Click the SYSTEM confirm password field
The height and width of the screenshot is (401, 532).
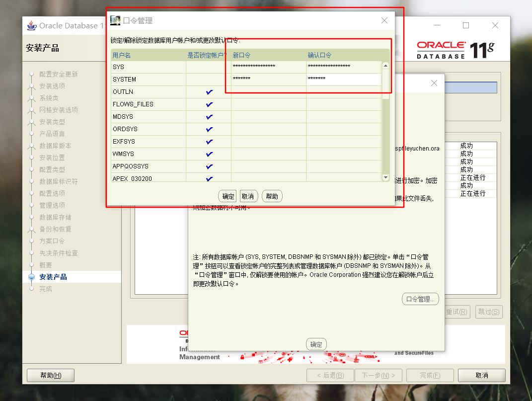click(x=344, y=80)
